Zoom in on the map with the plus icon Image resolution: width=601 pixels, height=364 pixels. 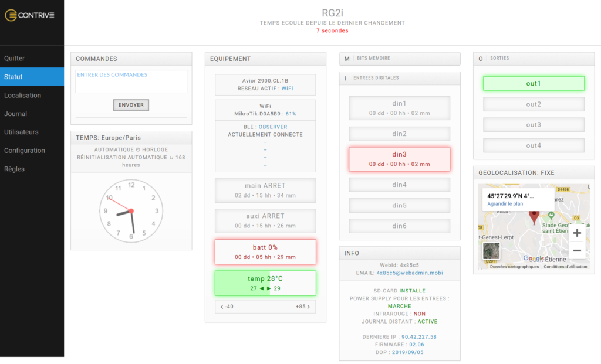point(577,233)
